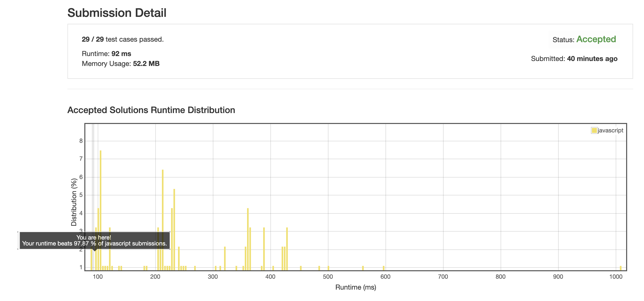Screen dimensions: 644x301
Task: Click Accepted Solutions Runtime Distribution heading
Action: click(x=151, y=110)
